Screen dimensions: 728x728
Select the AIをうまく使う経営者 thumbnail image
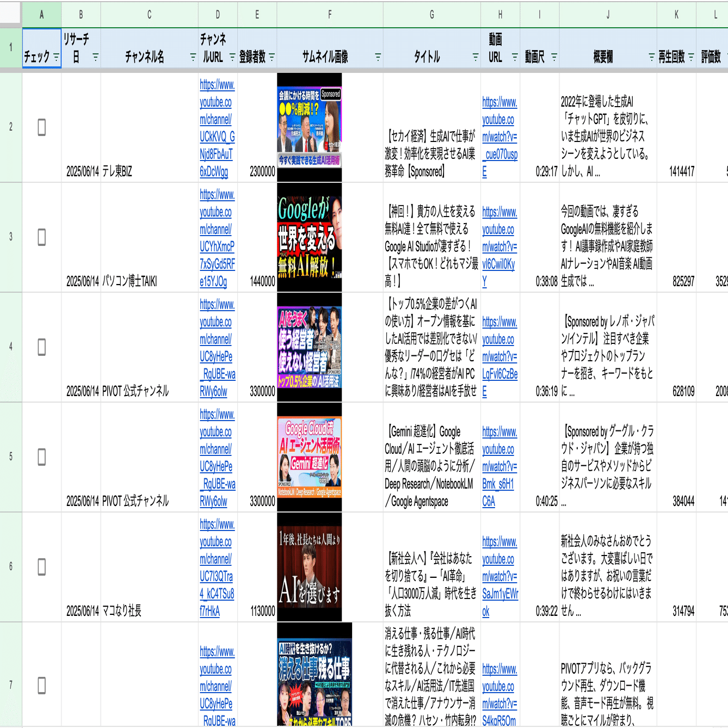pyautogui.click(x=310, y=347)
